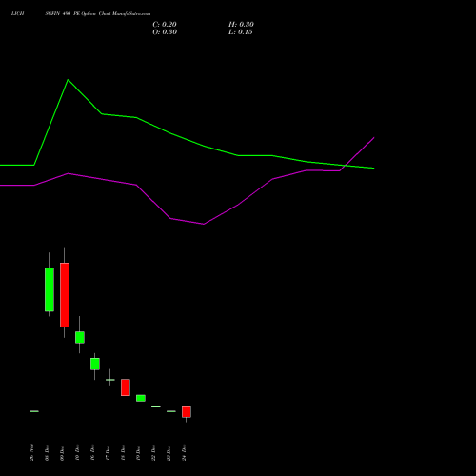The image size is (476, 476).
Task: Click the tall red candle for 09 Dec
Action: point(65,295)
